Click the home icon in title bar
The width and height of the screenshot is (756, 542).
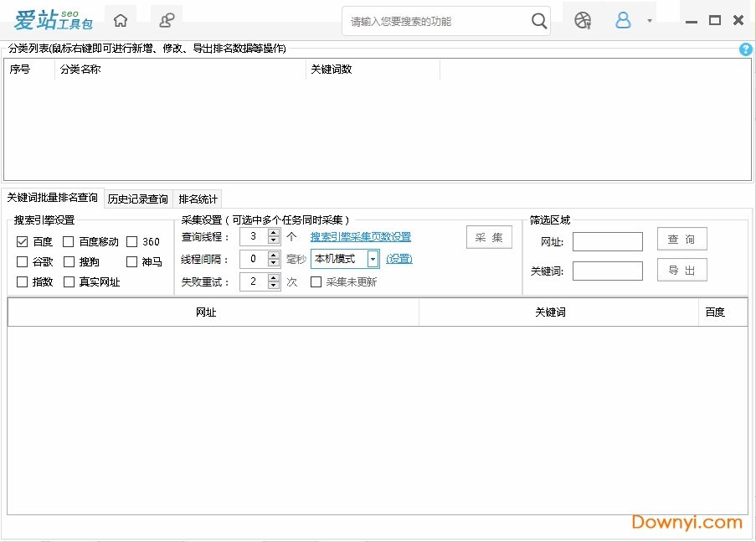tap(121, 20)
